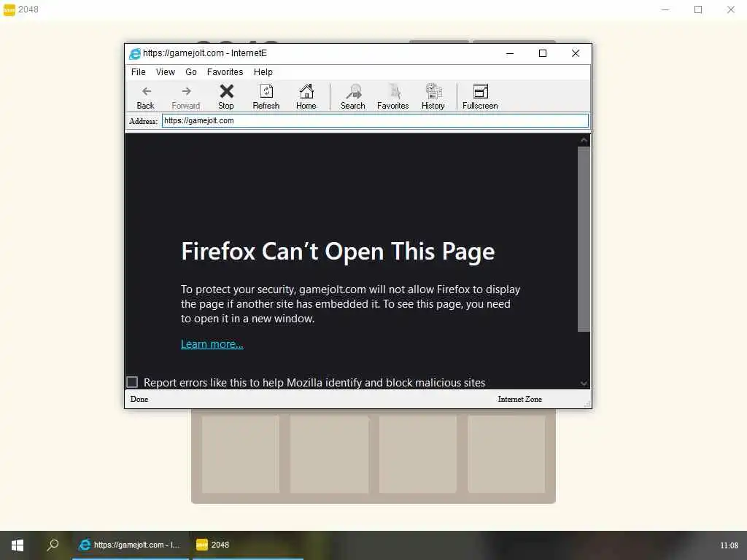Image resolution: width=747 pixels, height=560 pixels.
Task: Open the Favorites menu in menu bar
Action: [x=225, y=72]
